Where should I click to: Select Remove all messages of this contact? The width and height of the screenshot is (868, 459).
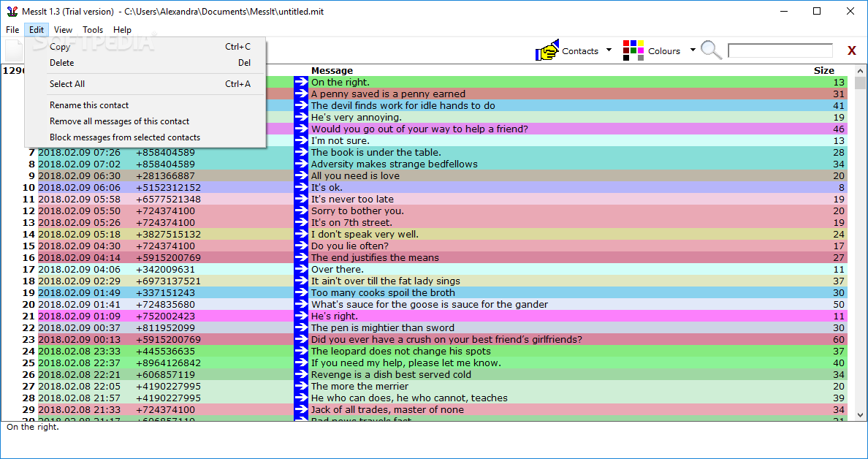(145, 121)
